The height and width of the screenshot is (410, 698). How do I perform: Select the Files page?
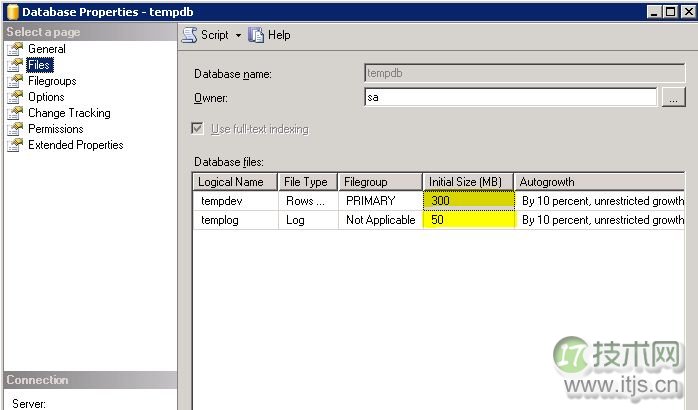(40, 65)
